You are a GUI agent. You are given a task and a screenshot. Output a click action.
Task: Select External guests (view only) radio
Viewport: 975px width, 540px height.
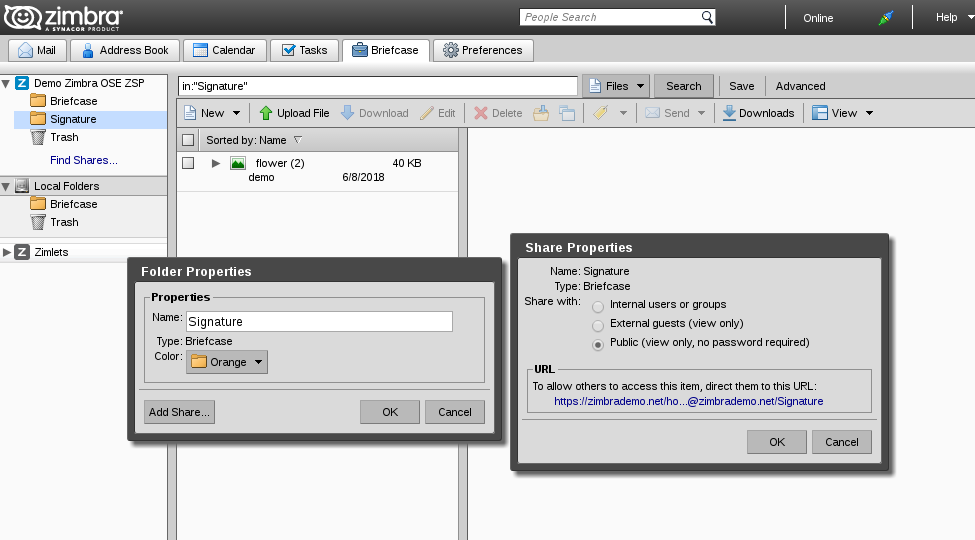(598, 325)
